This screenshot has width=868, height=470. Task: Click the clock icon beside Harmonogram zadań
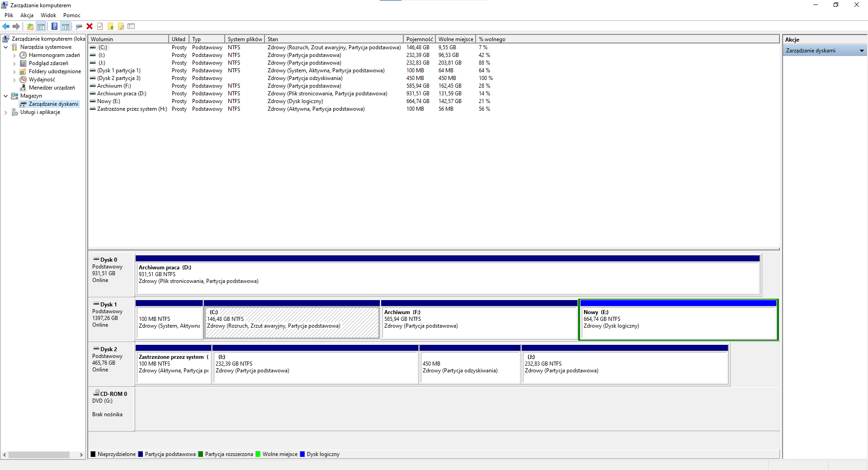[23, 55]
